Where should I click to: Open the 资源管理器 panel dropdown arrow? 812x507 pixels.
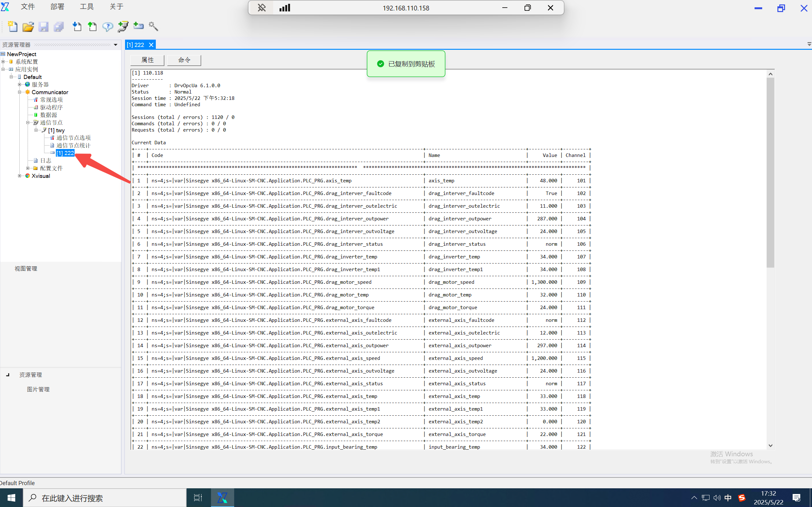[x=116, y=45]
